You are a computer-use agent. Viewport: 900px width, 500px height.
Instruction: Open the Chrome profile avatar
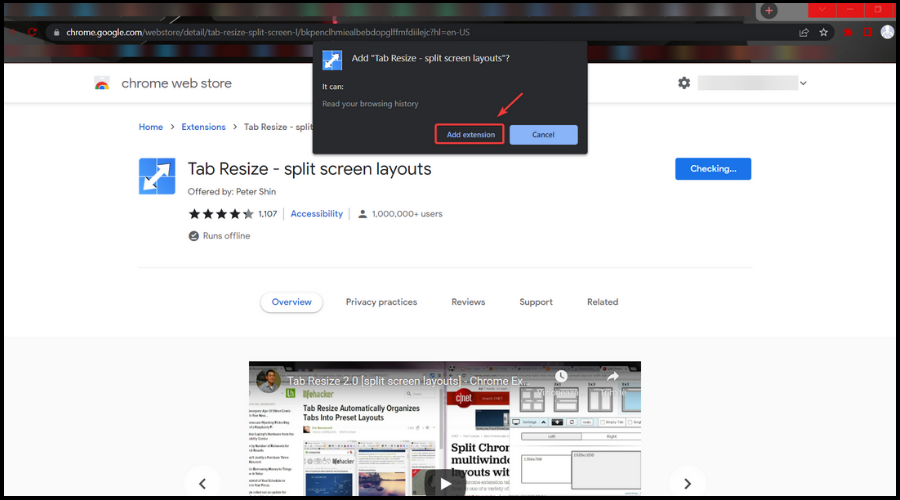(887, 32)
